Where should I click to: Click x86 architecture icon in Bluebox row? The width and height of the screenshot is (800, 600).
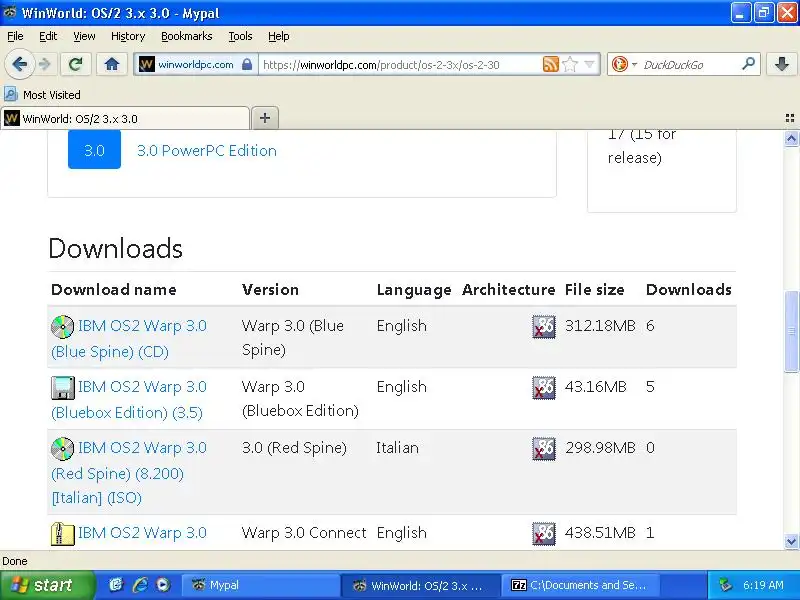point(544,388)
